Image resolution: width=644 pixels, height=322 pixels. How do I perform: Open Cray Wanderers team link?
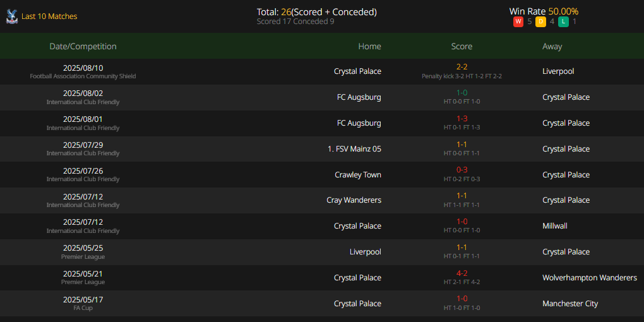[354, 200]
